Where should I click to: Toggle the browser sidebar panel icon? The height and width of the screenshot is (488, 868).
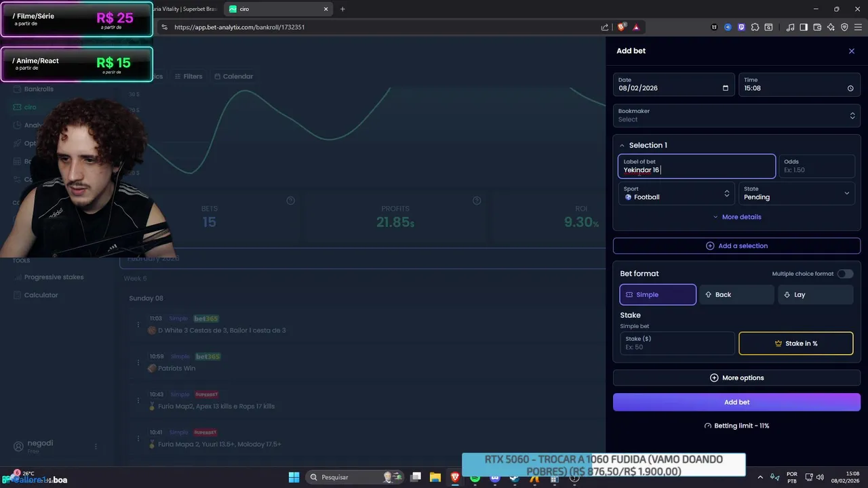click(804, 27)
